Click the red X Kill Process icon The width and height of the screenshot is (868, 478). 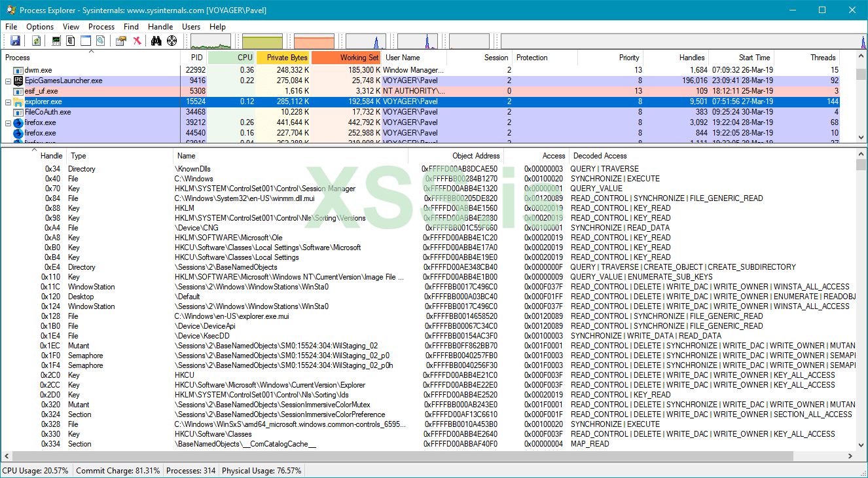(x=137, y=41)
